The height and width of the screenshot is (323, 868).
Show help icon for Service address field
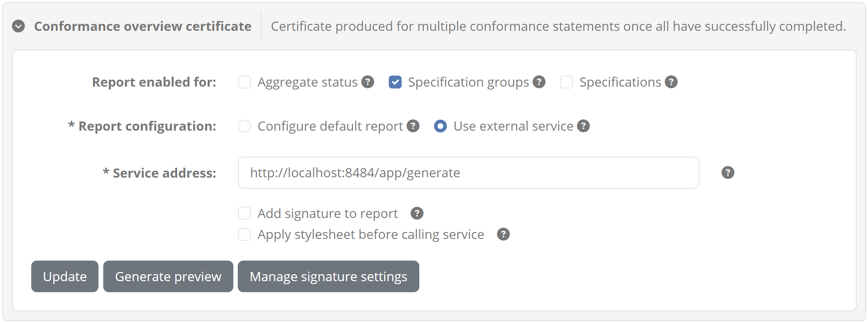(x=728, y=173)
